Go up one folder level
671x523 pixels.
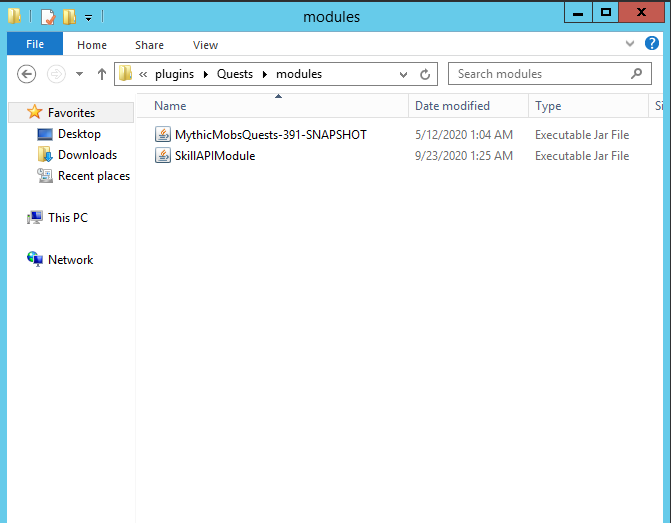point(101,74)
